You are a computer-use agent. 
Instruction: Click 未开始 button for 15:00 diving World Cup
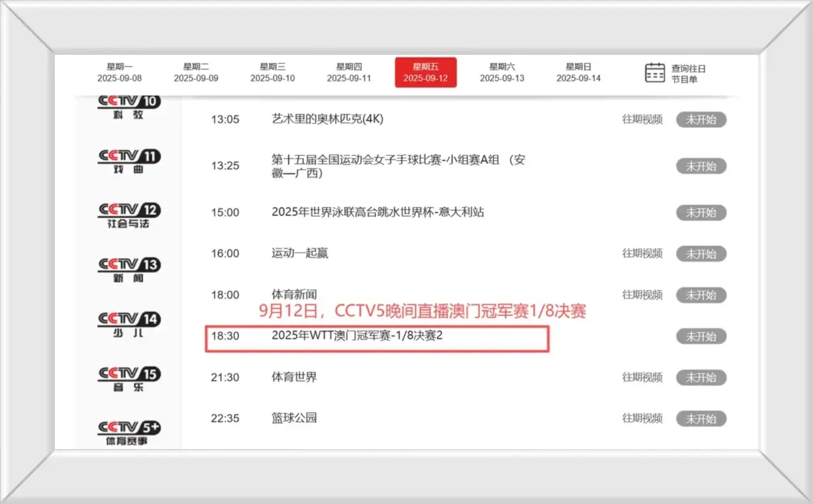tap(701, 212)
